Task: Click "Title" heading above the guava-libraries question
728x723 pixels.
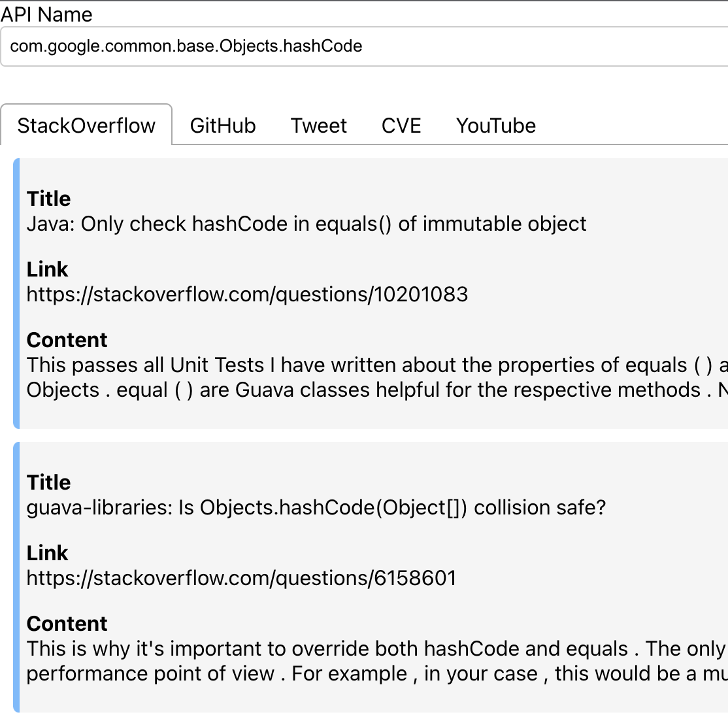Action: coord(49,482)
